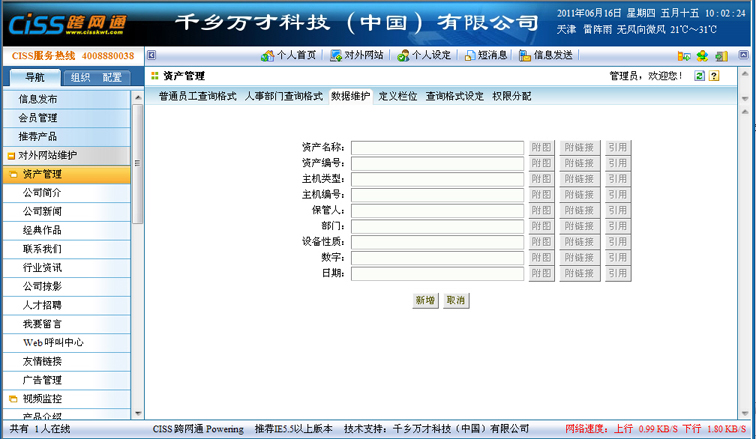Click the 个人首页 home icon

click(267, 56)
